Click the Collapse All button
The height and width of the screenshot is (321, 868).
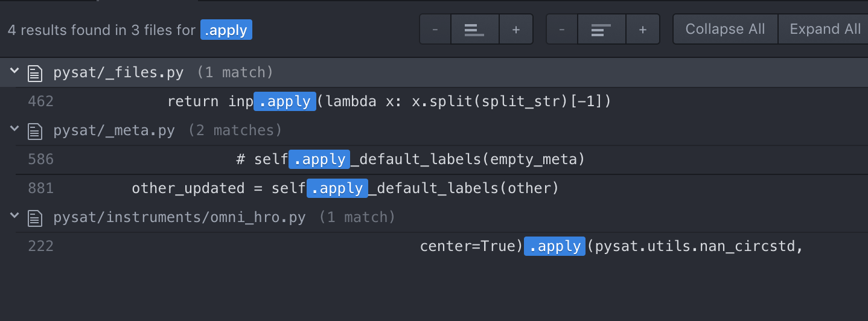coord(725,30)
